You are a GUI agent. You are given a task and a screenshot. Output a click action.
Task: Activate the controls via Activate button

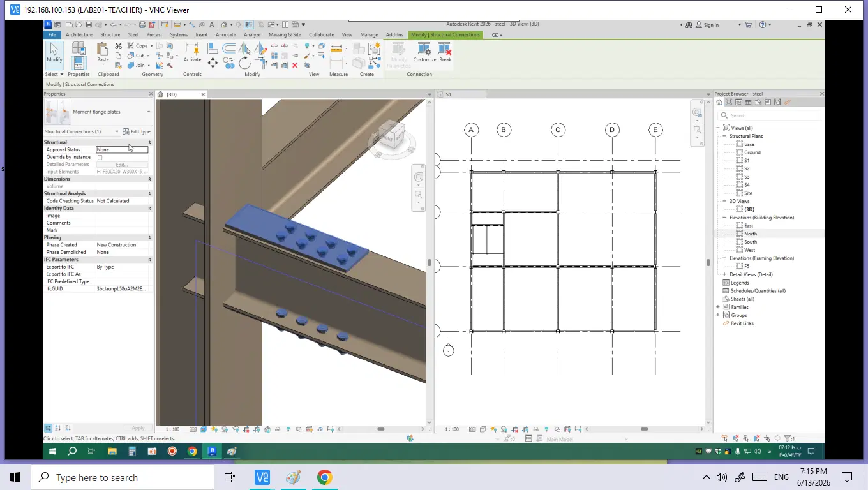(x=192, y=52)
